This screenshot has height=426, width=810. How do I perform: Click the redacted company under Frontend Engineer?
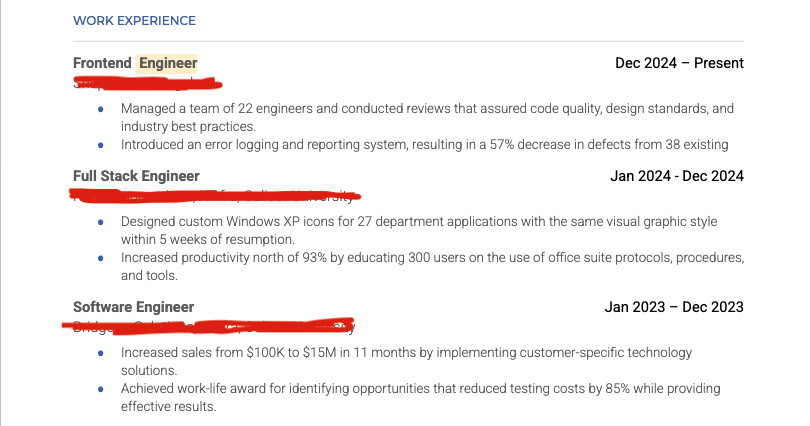(x=148, y=83)
